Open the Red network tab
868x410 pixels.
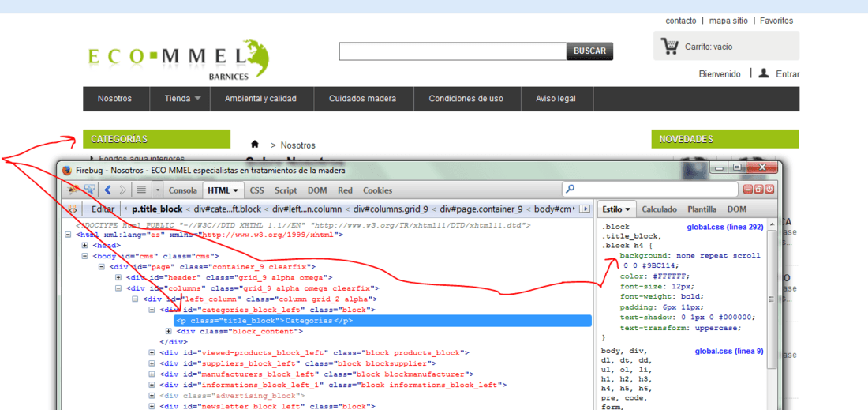tap(345, 190)
